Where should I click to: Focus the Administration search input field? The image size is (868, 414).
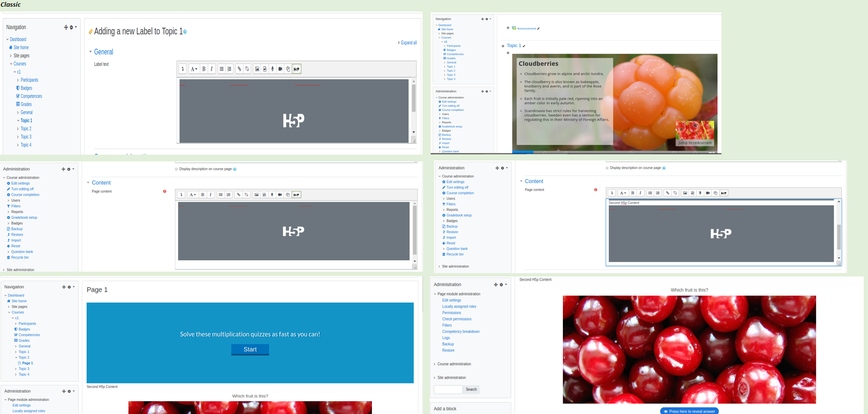point(448,390)
